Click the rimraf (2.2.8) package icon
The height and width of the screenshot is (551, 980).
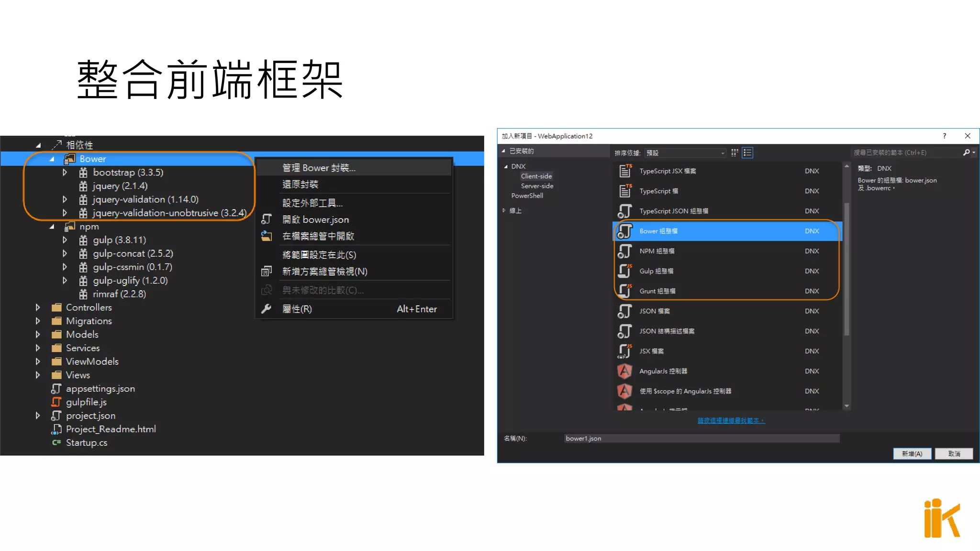coord(83,294)
